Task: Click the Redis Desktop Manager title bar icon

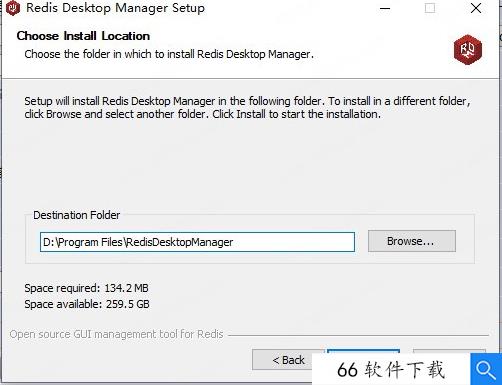Action: click(x=13, y=8)
